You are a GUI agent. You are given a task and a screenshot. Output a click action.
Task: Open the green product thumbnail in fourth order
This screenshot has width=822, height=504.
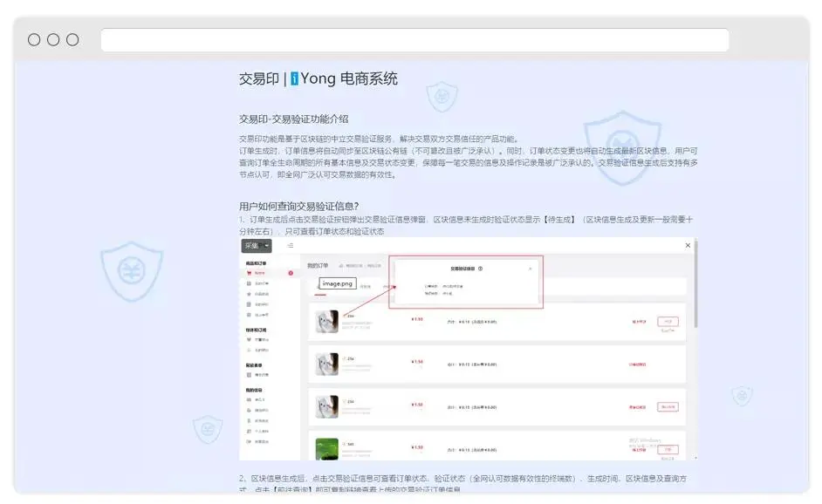326,448
